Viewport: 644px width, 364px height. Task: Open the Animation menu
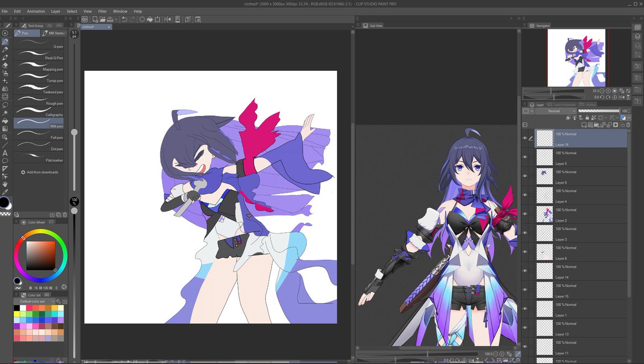[36, 11]
